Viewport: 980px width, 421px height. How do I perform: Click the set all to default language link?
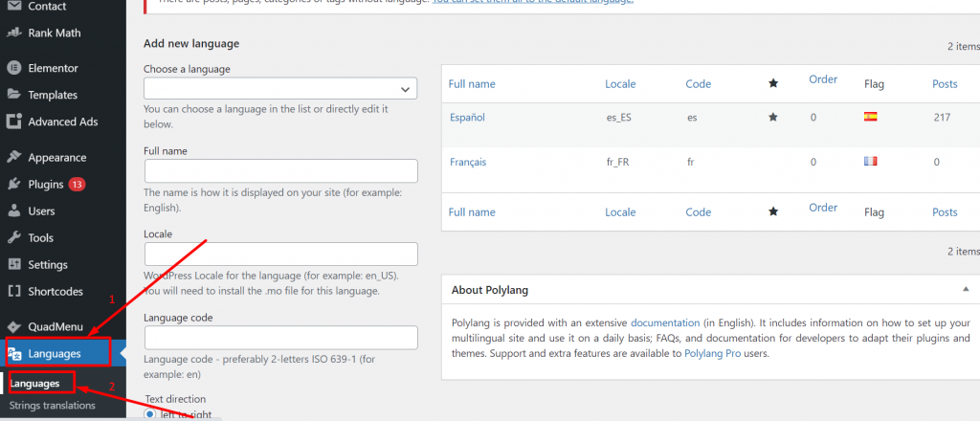[533, 2]
